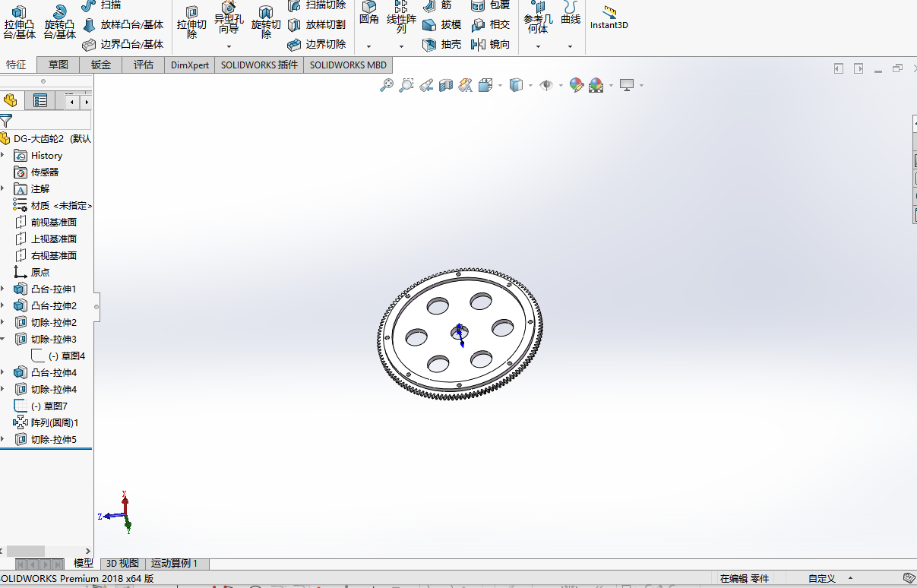Viewport: 917px width, 588px height.
Task: Choose the 边界切除 boundary cut tool
Action: (x=317, y=44)
